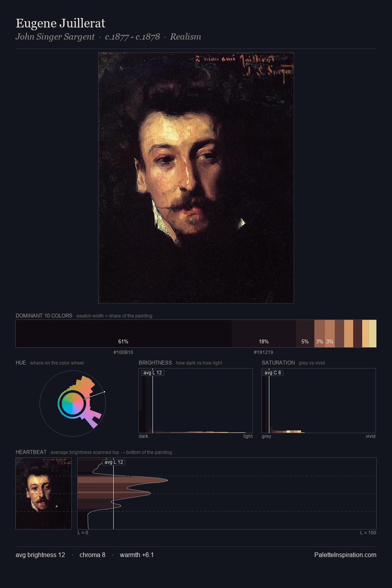392x588 pixels.
Task: Click the heartbeat brightness curve peak
Action: coord(167,480)
